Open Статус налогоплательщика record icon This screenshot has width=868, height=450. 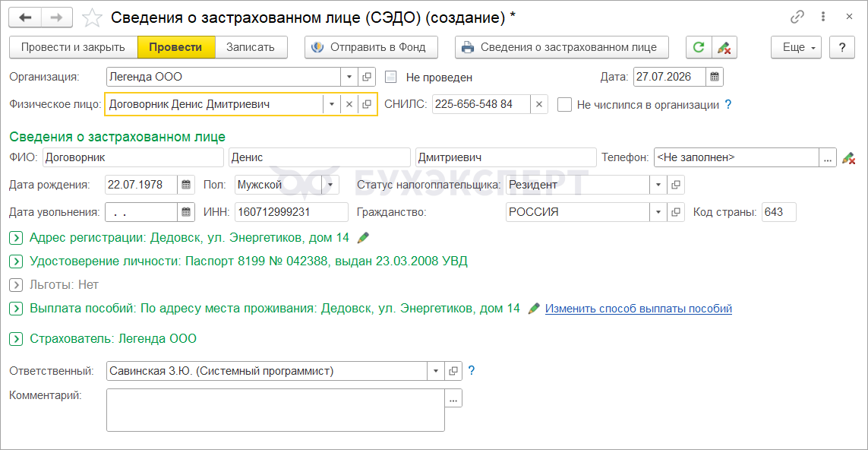(x=676, y=185)
